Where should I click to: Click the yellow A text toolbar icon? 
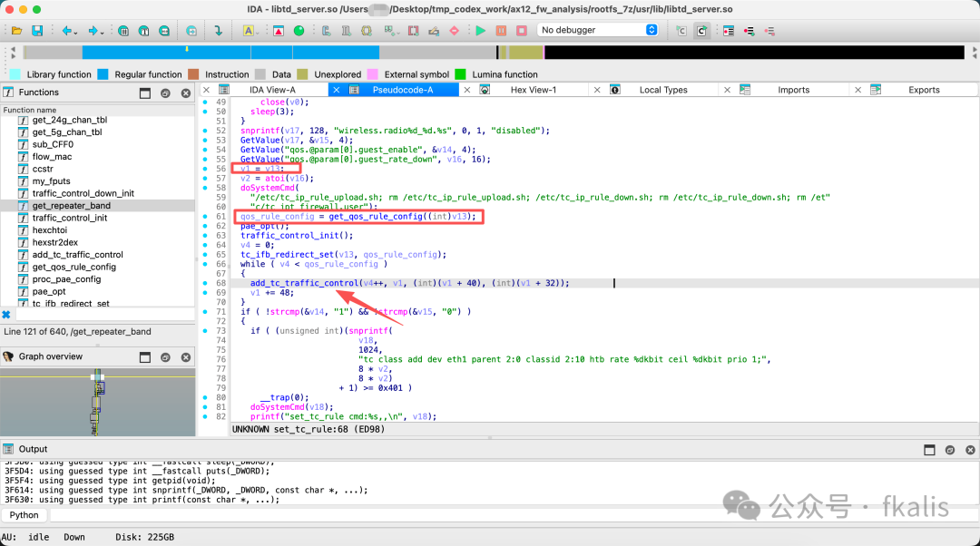pyautogui.click(x=249, y=31)
